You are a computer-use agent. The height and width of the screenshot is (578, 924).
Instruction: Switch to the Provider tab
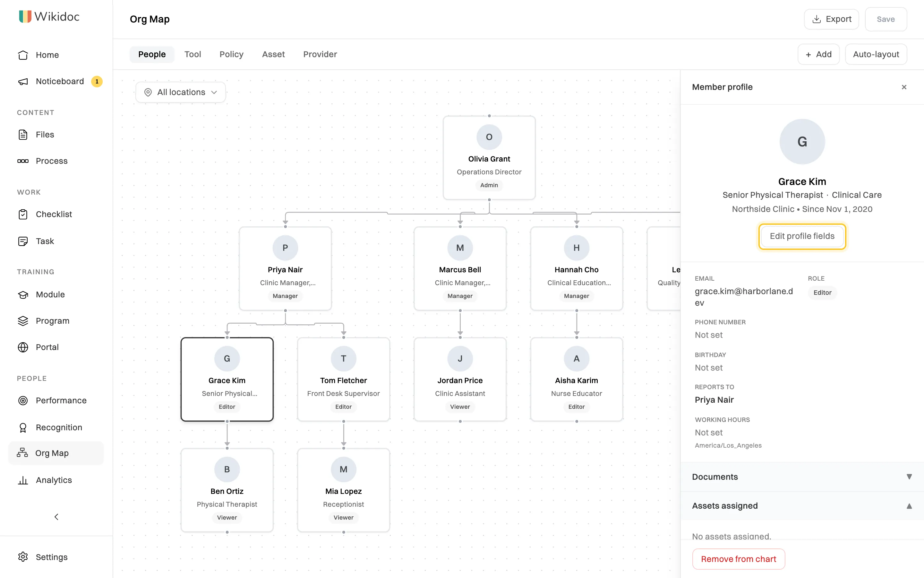click(x=320, y=54)
